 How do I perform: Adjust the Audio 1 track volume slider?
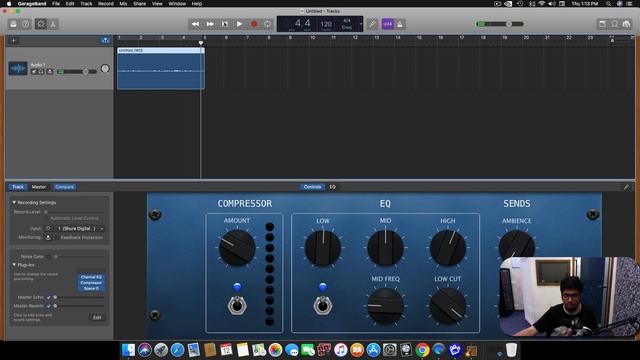[77, 72]
